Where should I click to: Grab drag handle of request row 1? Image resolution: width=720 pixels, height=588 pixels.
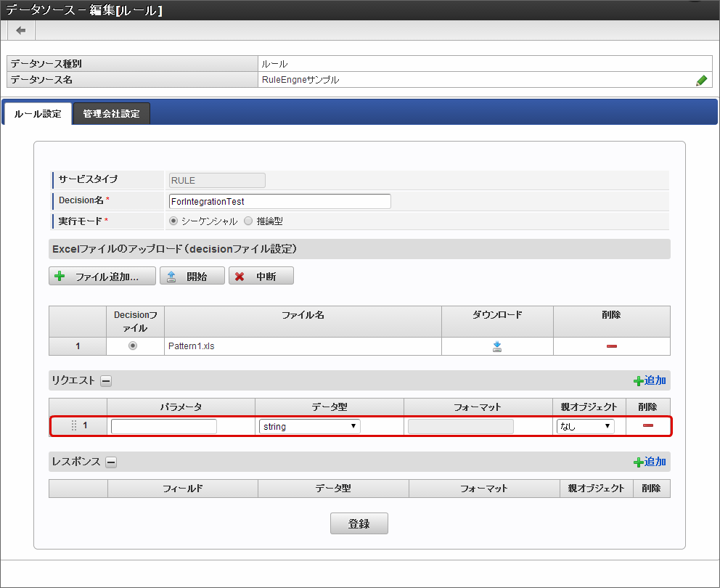pos(73,425)
